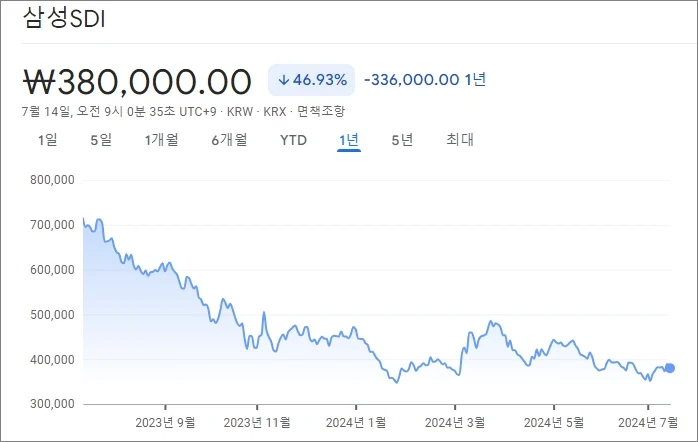Click the KRW currency label
Screen dimensions: 698x442
tap(239, 112)
